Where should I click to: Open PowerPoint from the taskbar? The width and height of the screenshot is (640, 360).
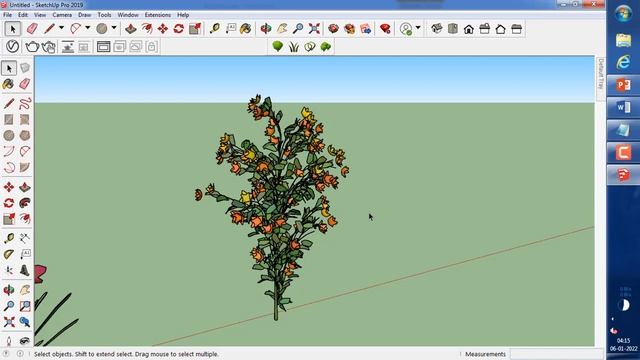(x=623, y=85)
